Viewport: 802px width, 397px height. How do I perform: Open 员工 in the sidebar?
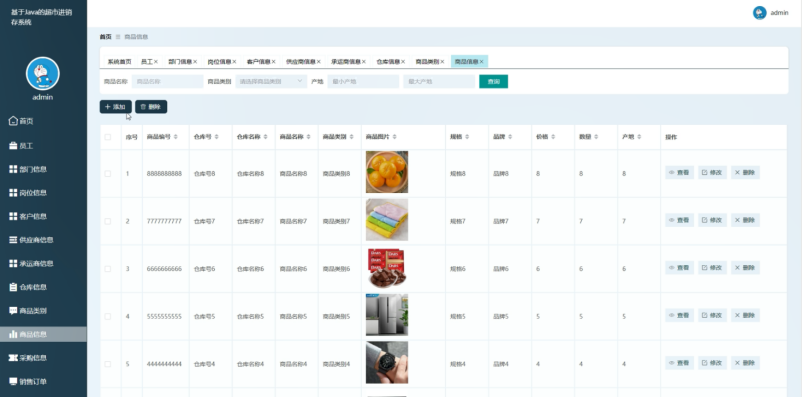(x=21, y=146)
